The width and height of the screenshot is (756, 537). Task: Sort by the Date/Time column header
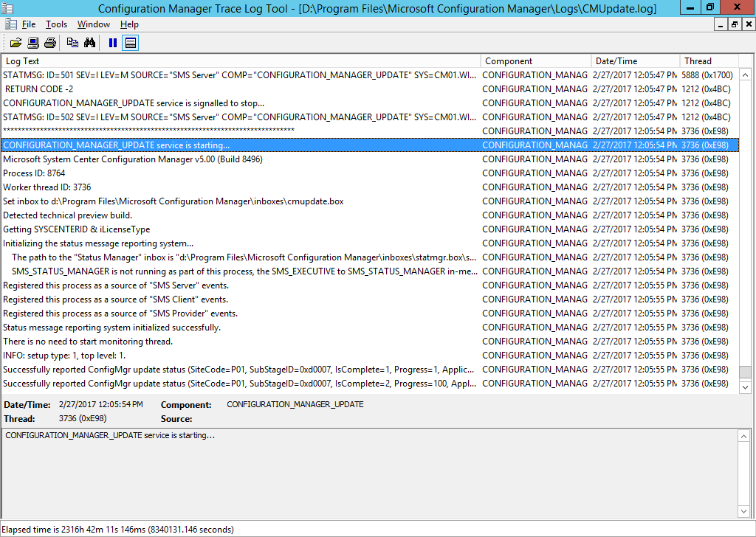tap(636, 61)
